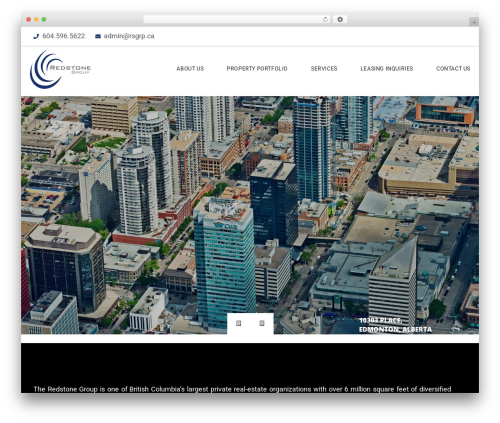Open the Services menu item

point(324,69)
